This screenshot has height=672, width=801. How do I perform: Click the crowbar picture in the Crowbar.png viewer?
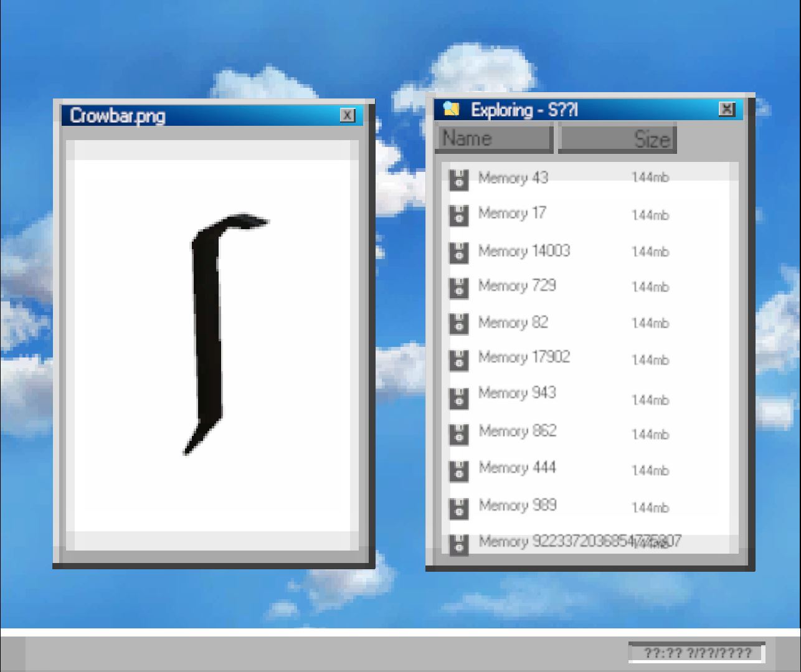(x=225, y=334)
